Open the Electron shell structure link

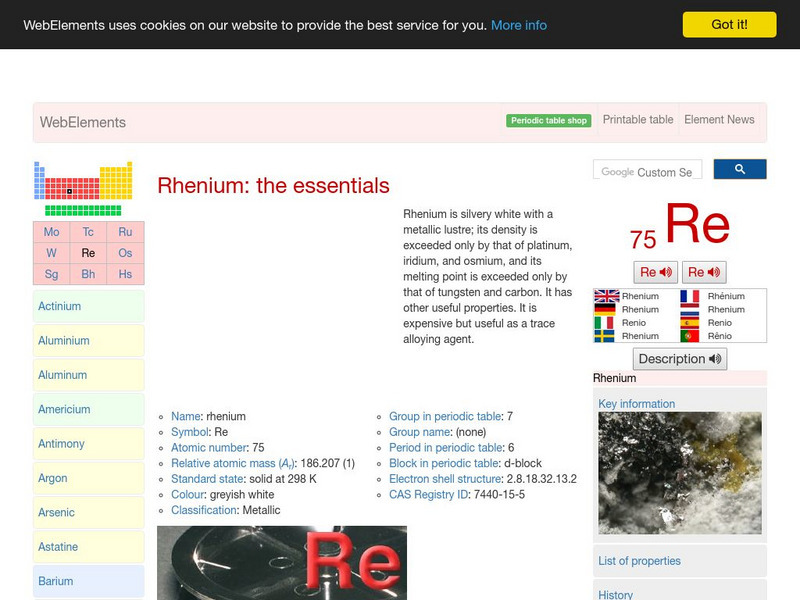[446, 479]
